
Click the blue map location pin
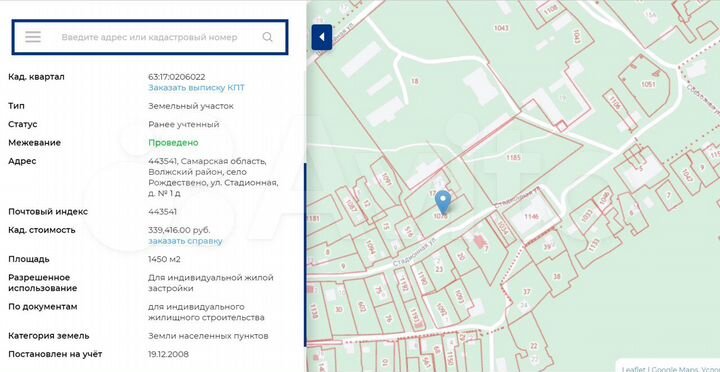(x=443, y=202)
